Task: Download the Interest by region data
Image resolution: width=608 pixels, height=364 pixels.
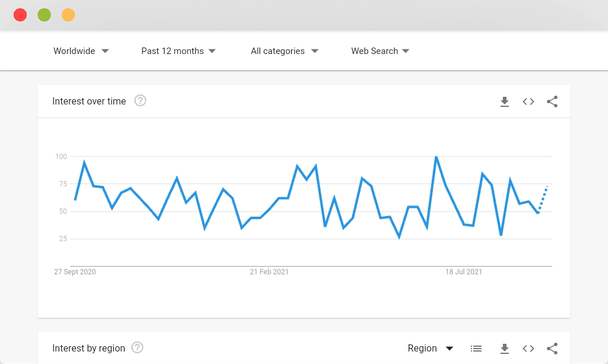Action: coord(505,349)
